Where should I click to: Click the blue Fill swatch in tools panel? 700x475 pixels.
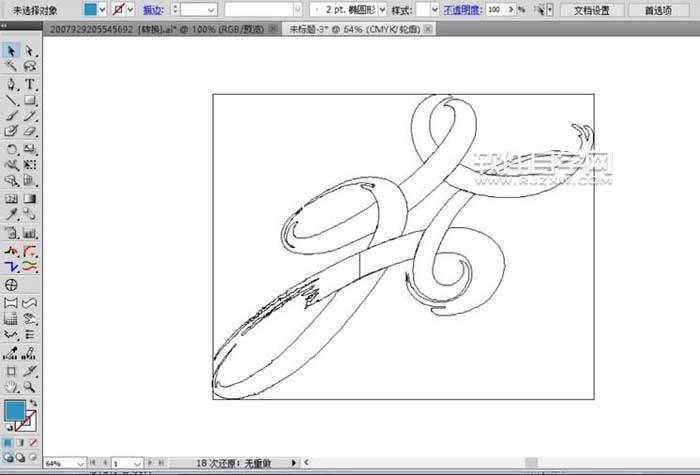(x=15, y=410)
